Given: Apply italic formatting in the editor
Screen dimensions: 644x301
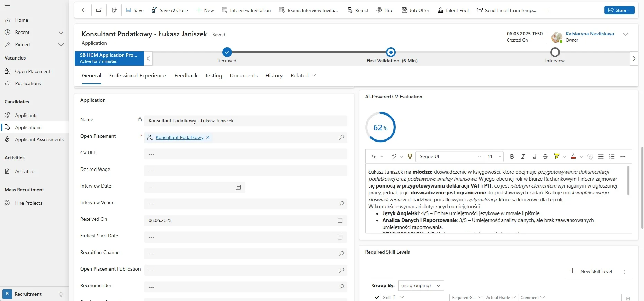Looking at the screenshot, I should 523,157.
